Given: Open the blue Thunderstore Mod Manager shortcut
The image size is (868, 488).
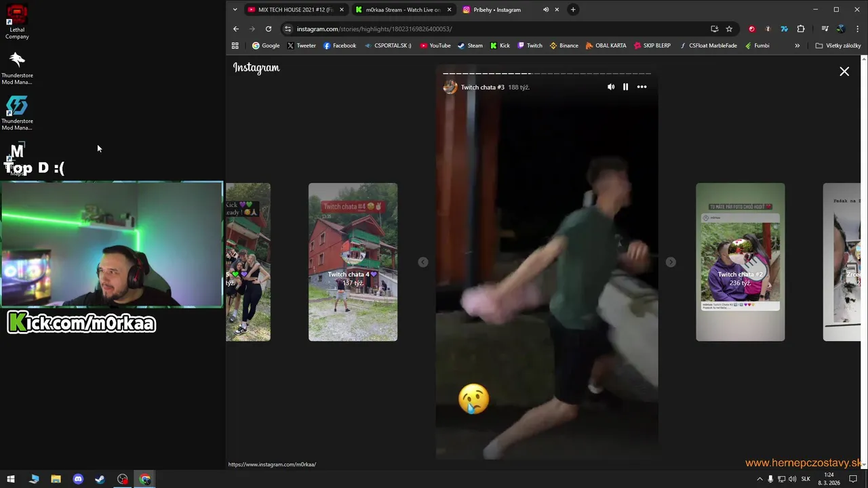Looking at the screenshot, I should coord(17,113).
